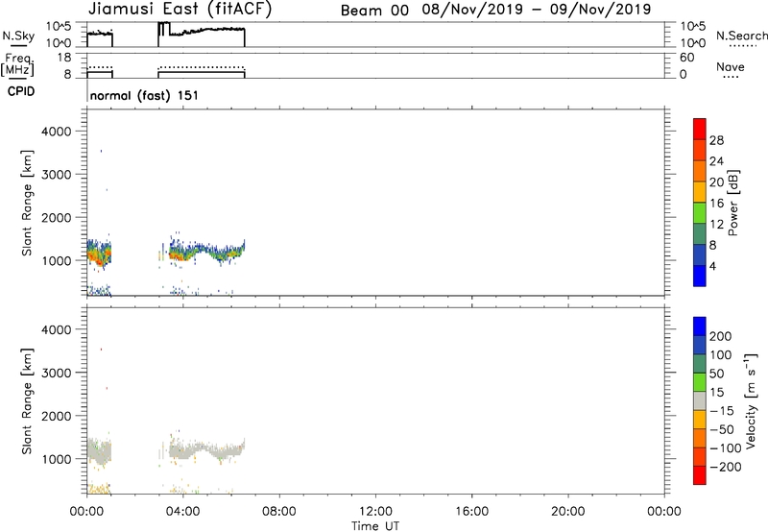The height and width of the screenshot is (532, 768).
Task: Select the Beam 00 label
Action: coord(374,10)
